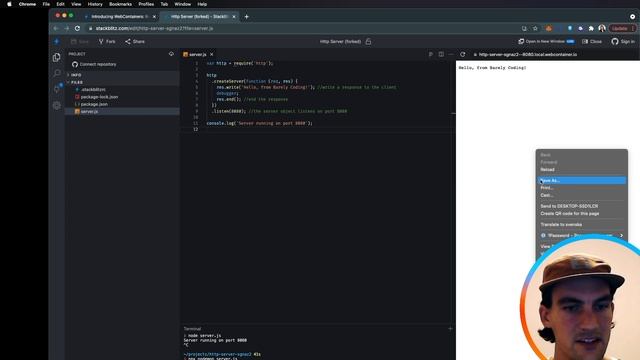The image size is (640, 360).
Task: Open the History menu
Action: (x=95, y=4)
